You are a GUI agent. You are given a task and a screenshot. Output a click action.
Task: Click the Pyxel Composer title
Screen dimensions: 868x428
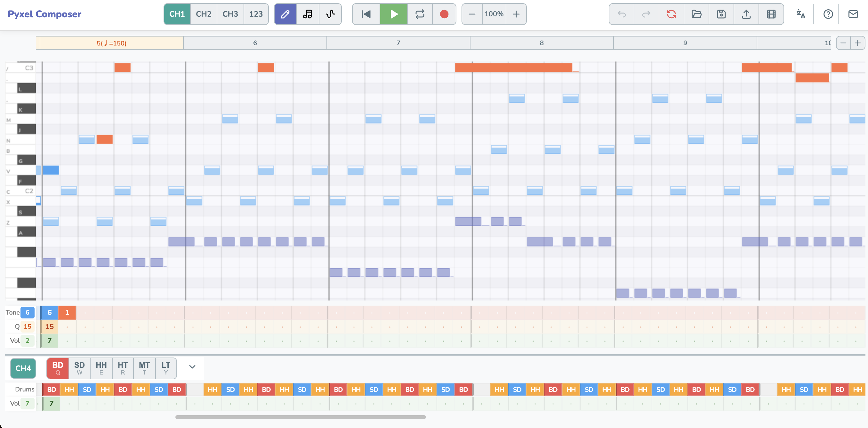point(44,14)
